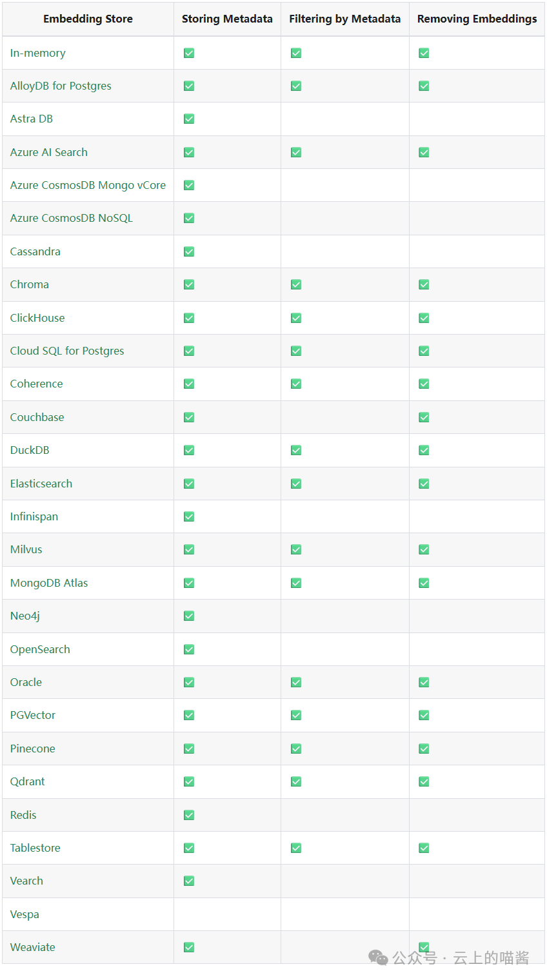The width and height of the screenshot is (547, 980).
Task: Click the Astra DB link
Action: (x=32, y=119)
